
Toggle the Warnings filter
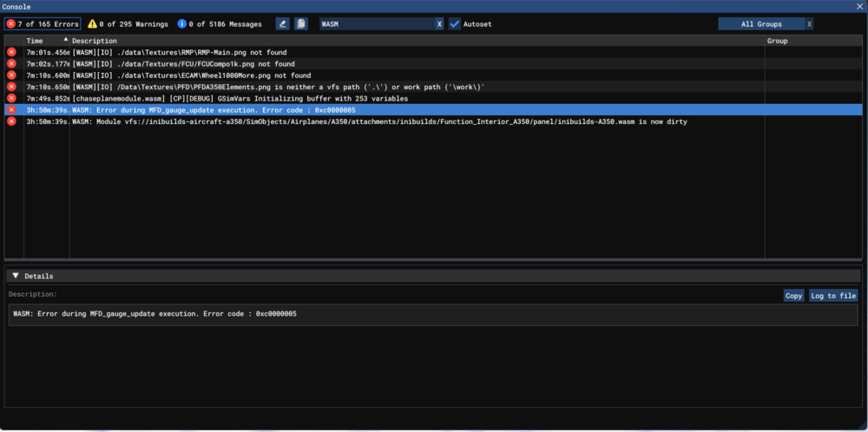tap(128, 24)
